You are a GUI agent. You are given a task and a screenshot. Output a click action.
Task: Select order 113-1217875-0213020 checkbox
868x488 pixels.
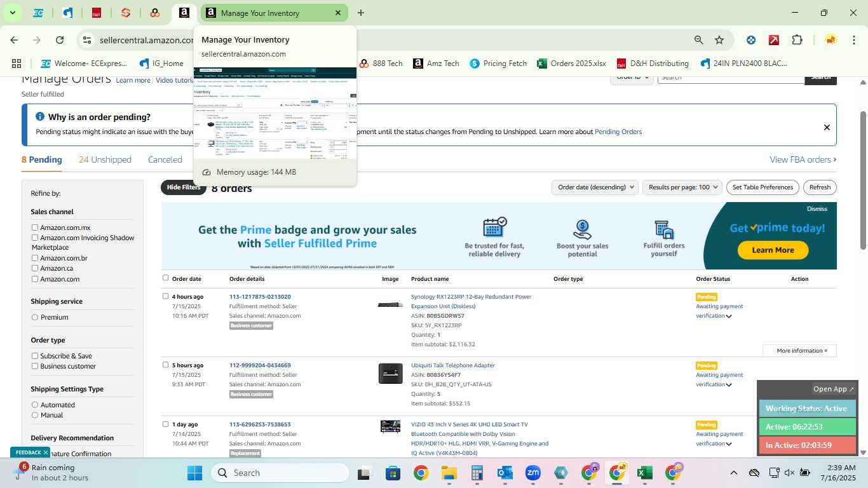pyautogui.click(x=166, y=296)
